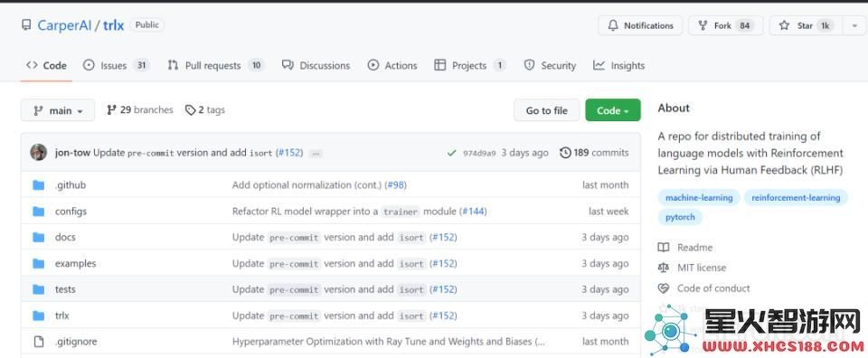Open the trlx folder in file list
This screenshot has height=358, width=868.
tap(62, 316)
